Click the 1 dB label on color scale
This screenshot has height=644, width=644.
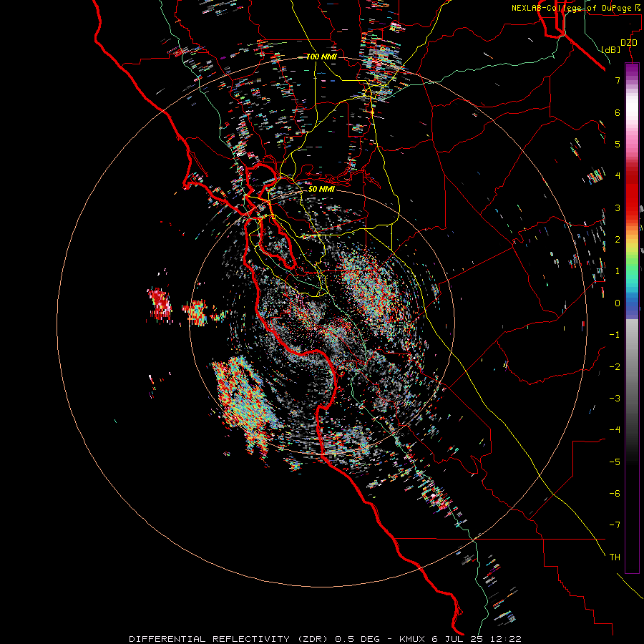coord(618,271)
